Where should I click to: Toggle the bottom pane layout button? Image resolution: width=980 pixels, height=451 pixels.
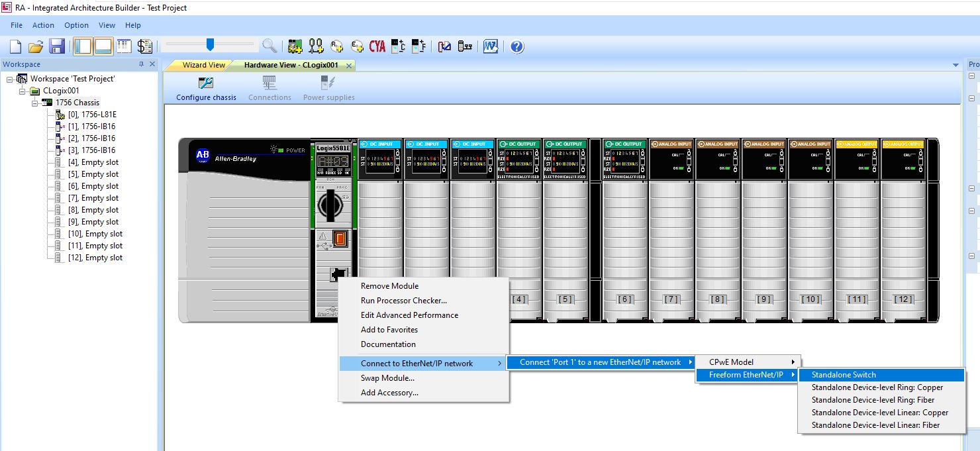point(103,46)
